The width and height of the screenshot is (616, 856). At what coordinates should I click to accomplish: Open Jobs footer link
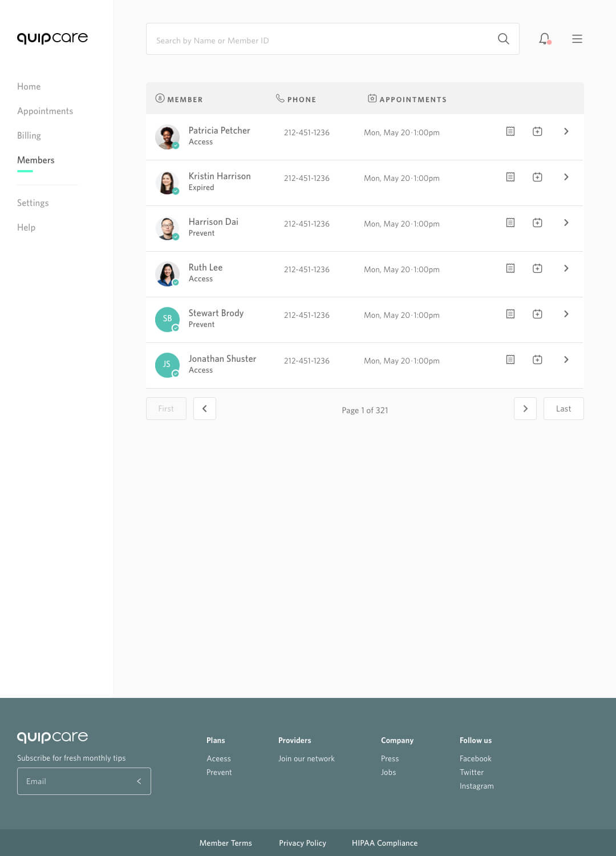[388, 773]
